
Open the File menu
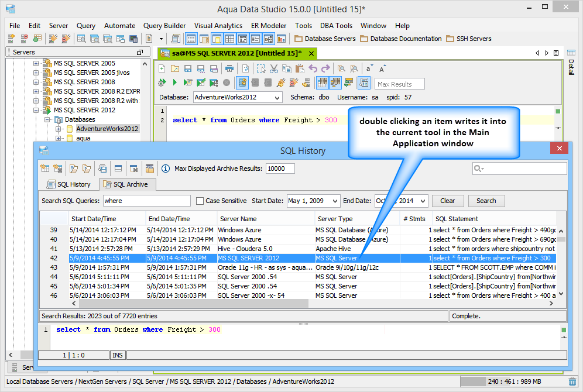15,26
